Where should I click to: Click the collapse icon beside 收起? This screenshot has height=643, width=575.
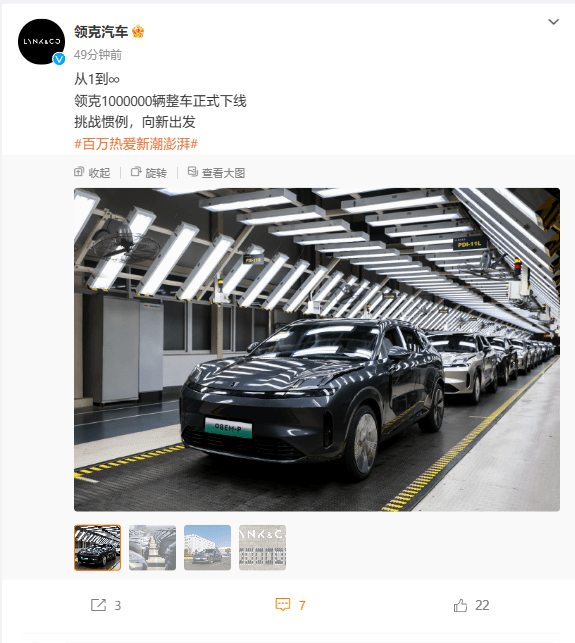click(79, 172)
